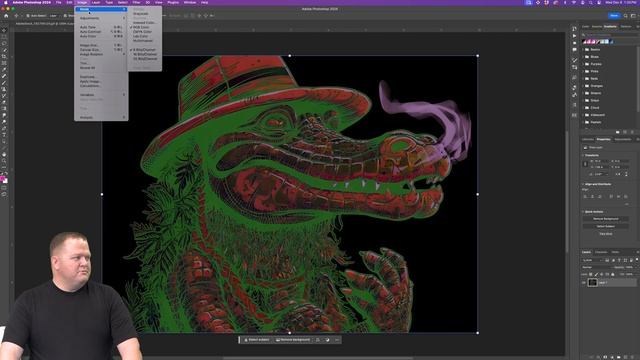Expand the Pinks gradient folder

(583, 71)
